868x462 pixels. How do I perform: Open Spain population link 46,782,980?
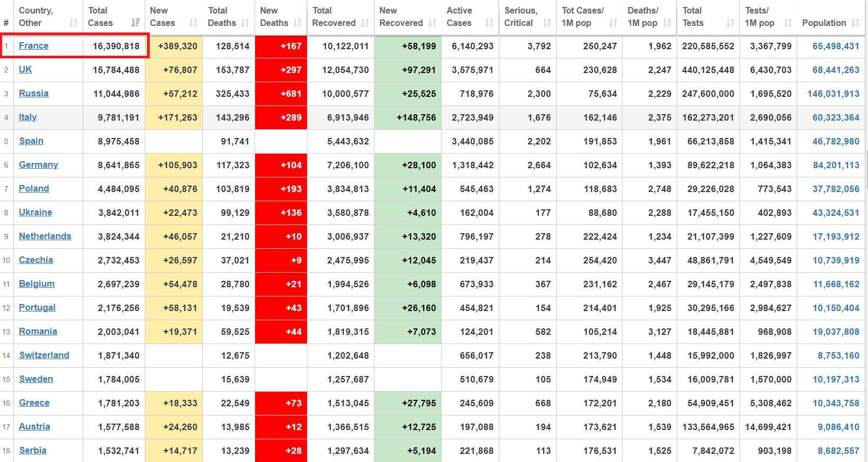click(x=836, y=141)
